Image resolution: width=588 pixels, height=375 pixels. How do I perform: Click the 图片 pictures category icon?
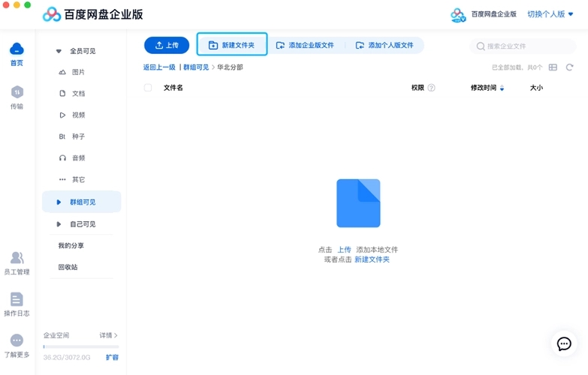tap(62, 72)
